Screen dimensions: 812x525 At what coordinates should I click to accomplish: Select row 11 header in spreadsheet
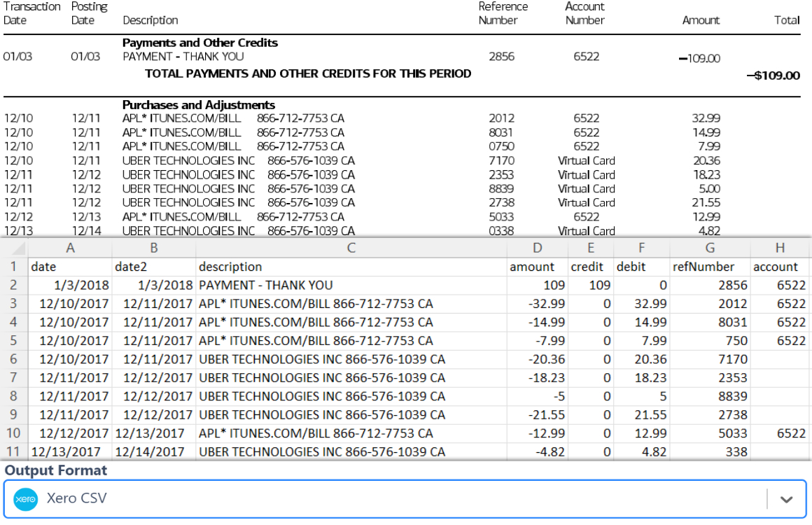[x=13, y=452]
